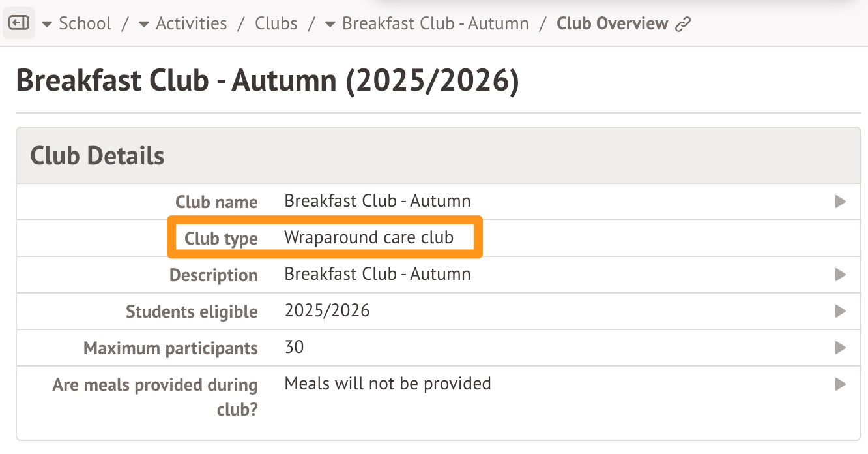Open Breakfast Club - Autumn breadcrumb link
The height and width of the screenshot is (454, 868).
click(x=435, y=23)
